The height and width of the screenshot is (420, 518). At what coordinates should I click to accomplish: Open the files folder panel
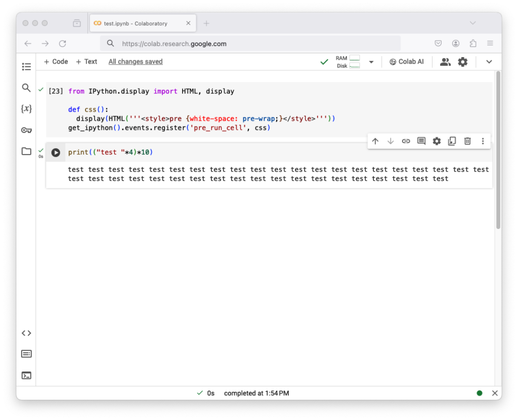click(26, 151)
